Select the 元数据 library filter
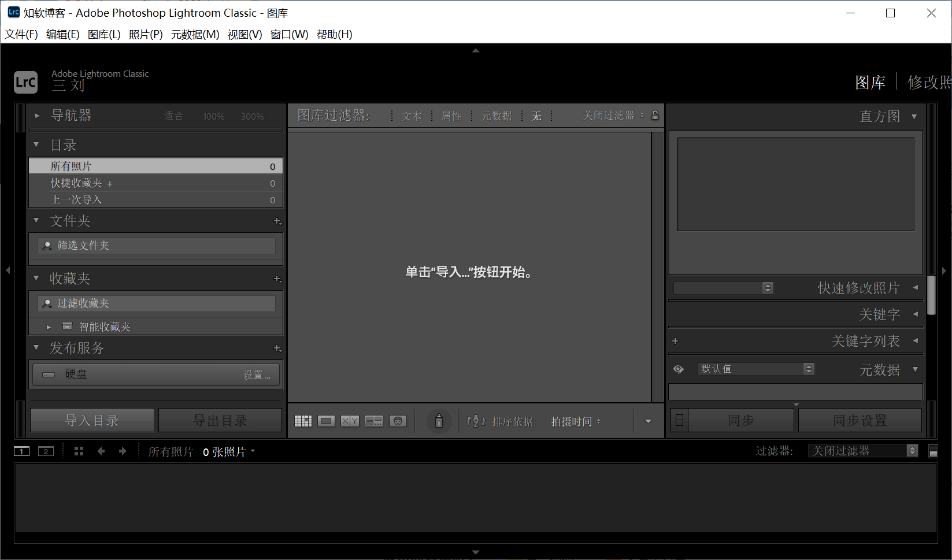The width and height of the screenshot is (952, 560). (497, 116)
